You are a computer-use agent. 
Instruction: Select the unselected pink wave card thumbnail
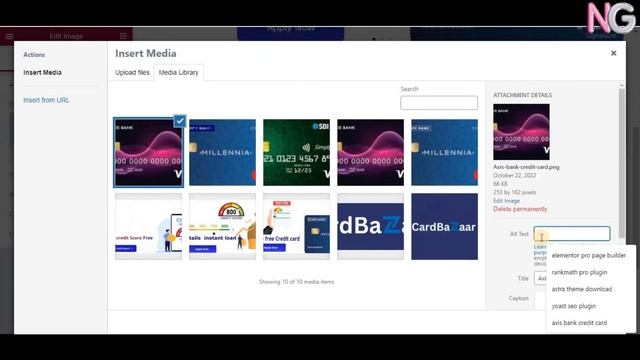(x=371, y=152)
